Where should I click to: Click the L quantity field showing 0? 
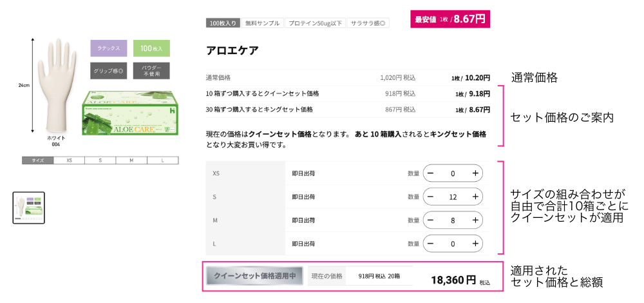(453, 244)
